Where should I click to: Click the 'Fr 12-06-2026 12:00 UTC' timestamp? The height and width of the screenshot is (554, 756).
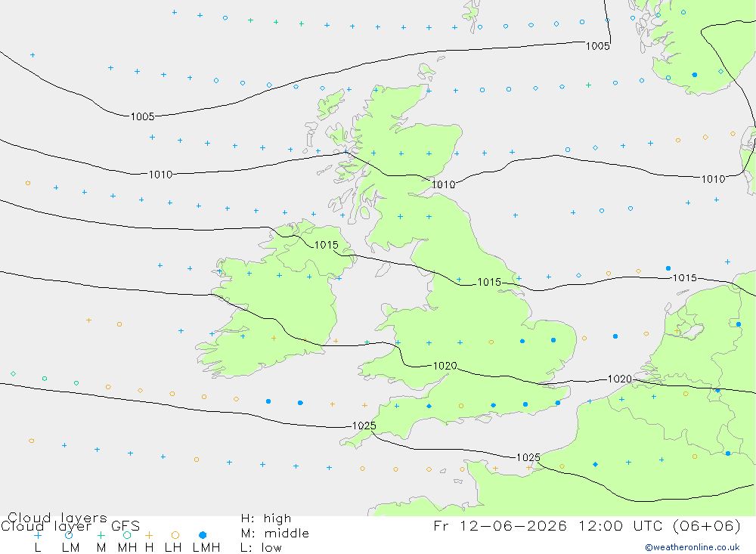pyautogui.click(x=550, y=525)
